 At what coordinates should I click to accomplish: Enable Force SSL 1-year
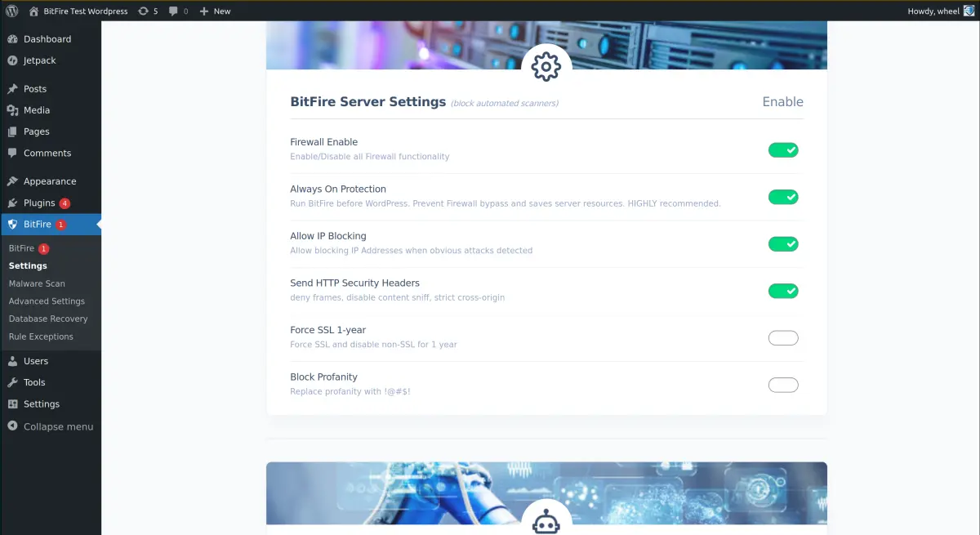783,337
